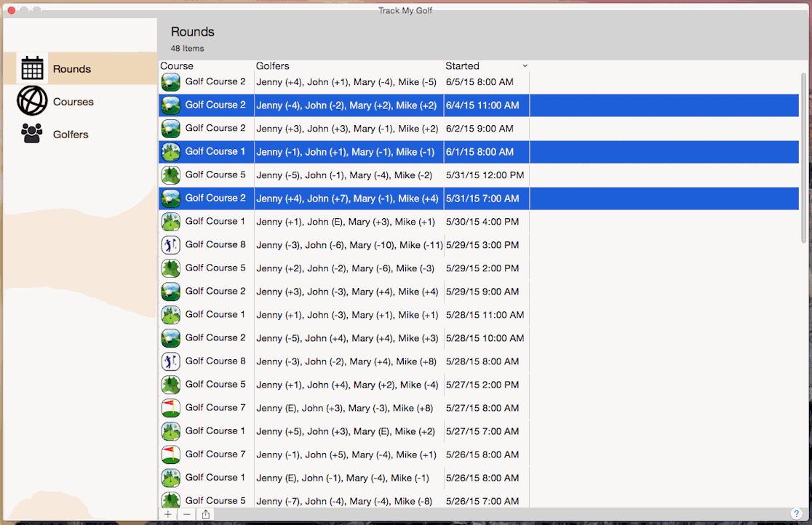Open the help question mark button
812x525 pixels.
pyautogui.click(x=796, y=514)
